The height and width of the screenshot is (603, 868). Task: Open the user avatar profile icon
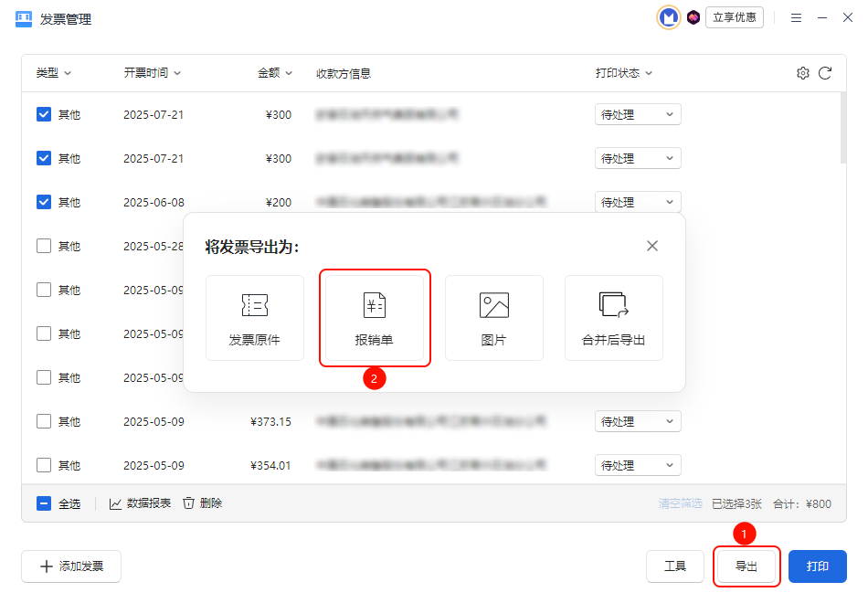tap(669, 17)
